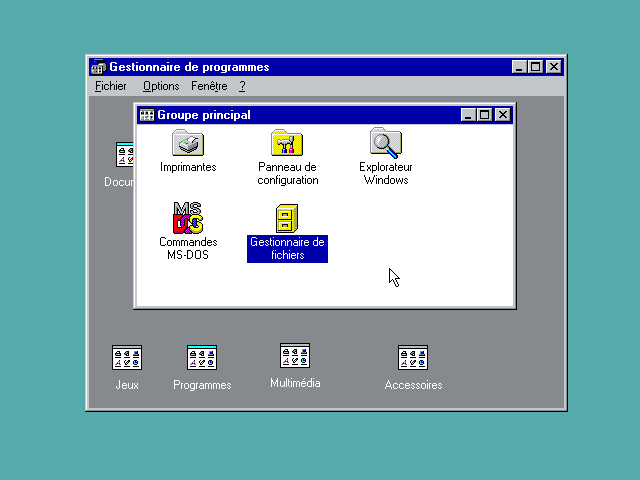Click the 'Jeux' group label
The height and width of the screenshot is (480, 640).
click(x=127, y=385)
